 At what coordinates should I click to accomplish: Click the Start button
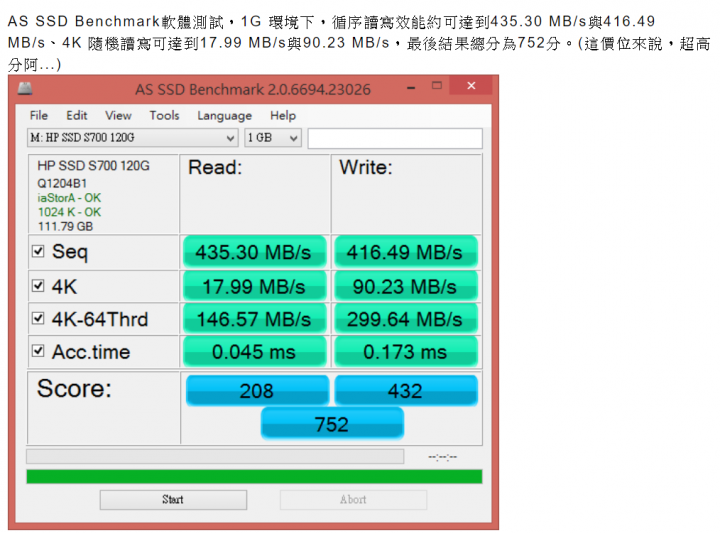click(173, 499)
